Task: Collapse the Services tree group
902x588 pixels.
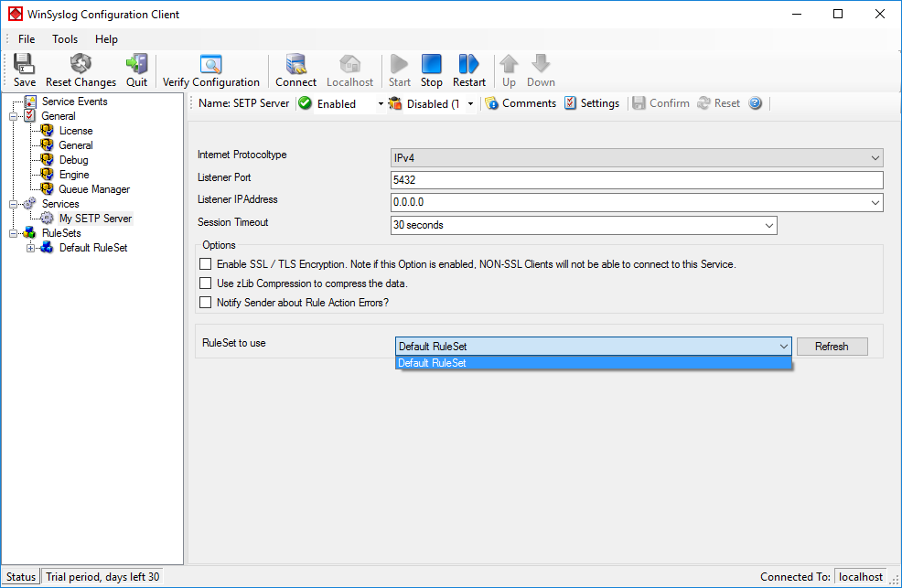Action: pyautogui.click(x=13, y=204)
